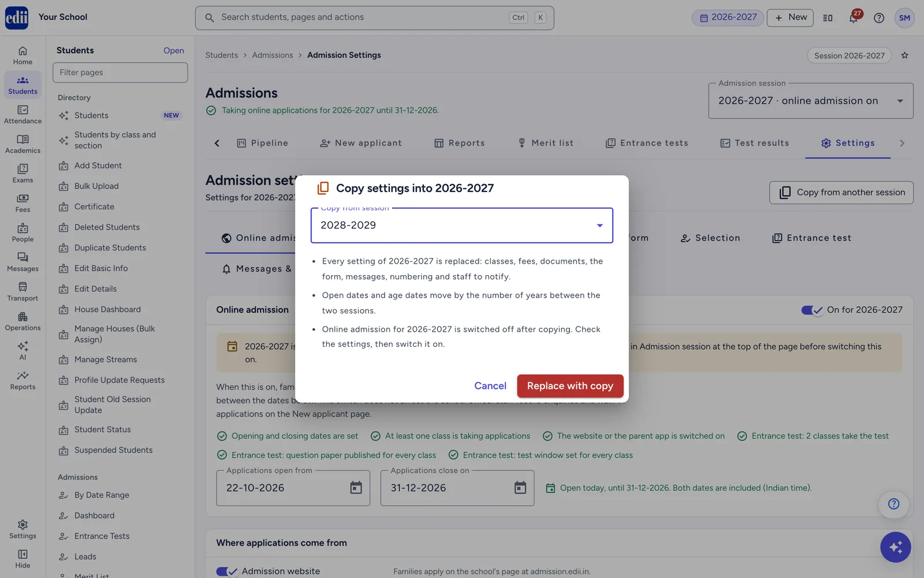Screen dimensions: 924x578
Task: Open calendar for Applications close on
Action: click(520, 488)
